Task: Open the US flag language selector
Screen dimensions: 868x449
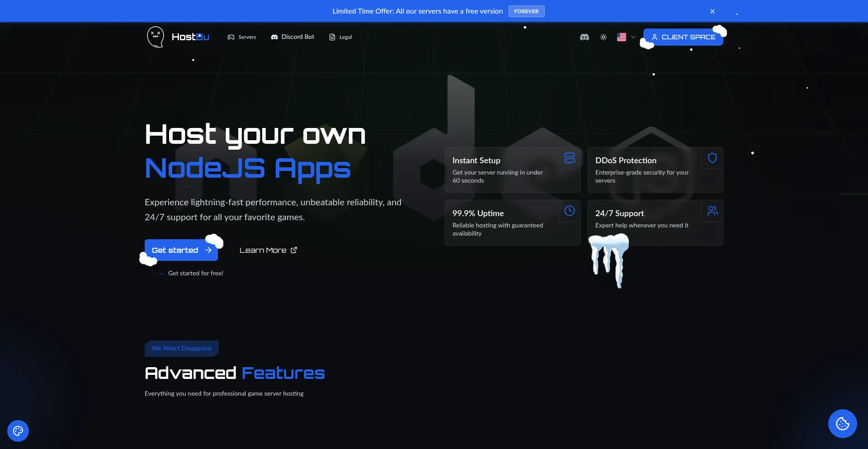Action: tap(622, 37)
